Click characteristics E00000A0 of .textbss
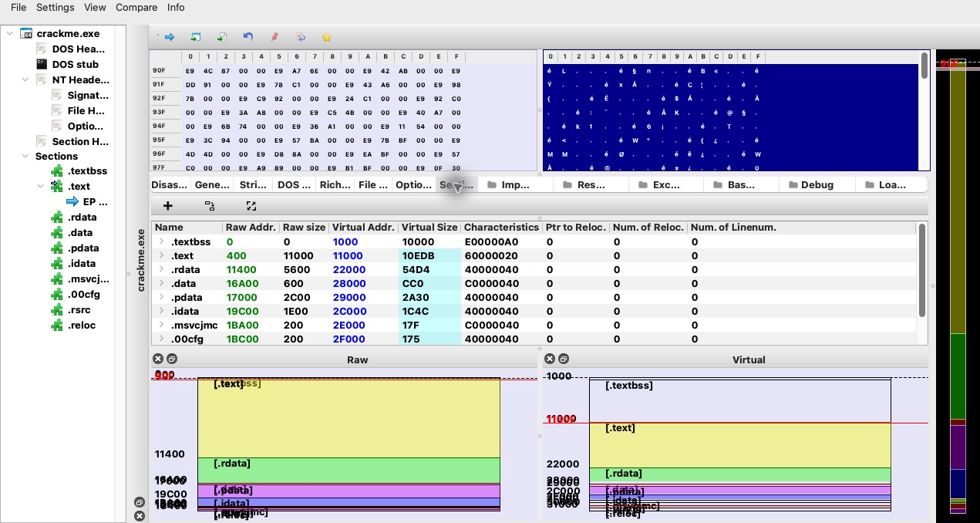 tap(491, 241)
